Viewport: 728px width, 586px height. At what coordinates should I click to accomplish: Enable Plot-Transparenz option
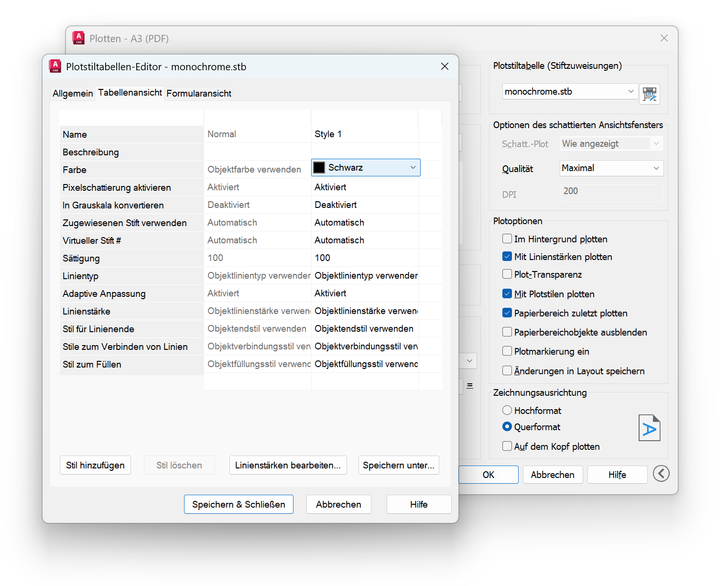(507, 274)
